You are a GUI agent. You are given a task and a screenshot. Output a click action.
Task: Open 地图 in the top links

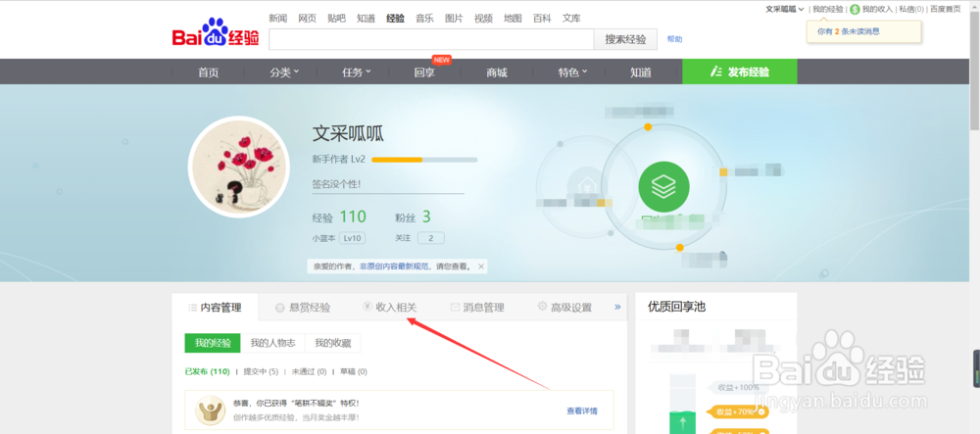tap(513, 18)
